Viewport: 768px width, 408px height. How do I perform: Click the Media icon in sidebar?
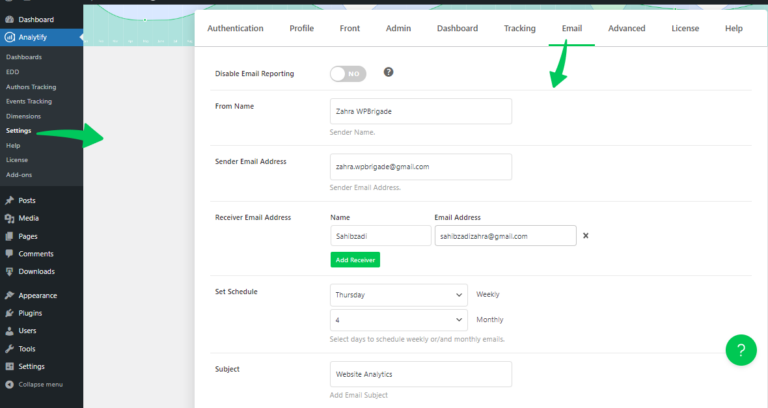tap(9, 218)
